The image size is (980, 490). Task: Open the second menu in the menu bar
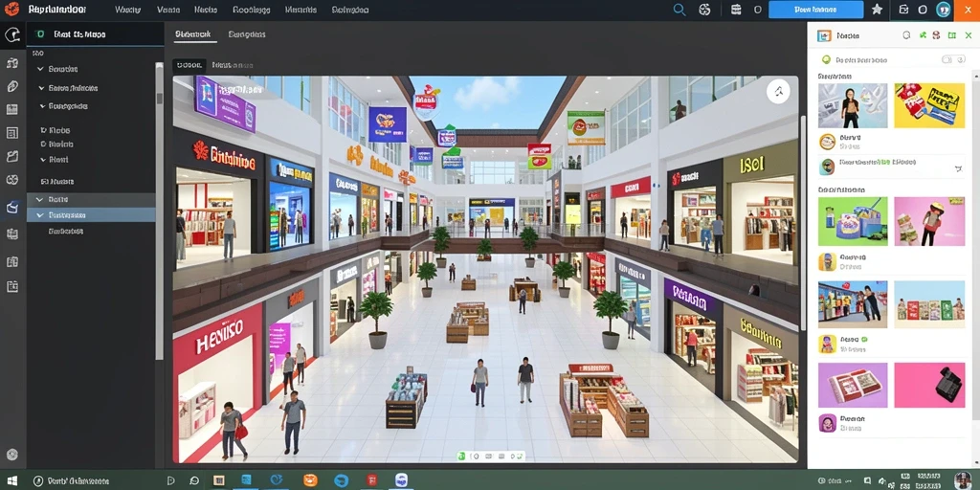[x=168, y=10]
